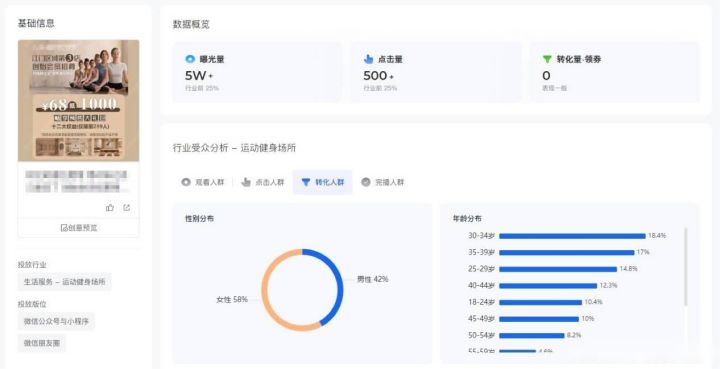Click the age distribution scrollbar
Screen dimensions: 720x369
[x=686, y=267]
